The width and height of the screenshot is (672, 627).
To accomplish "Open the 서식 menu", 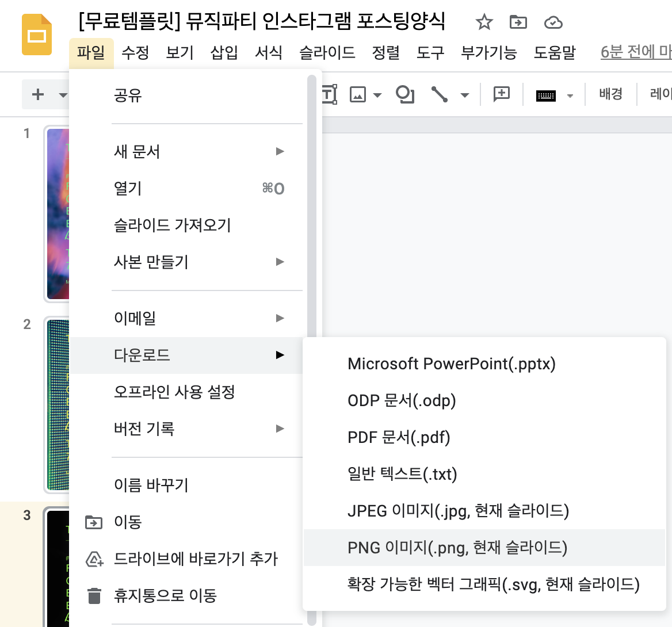I will [269, 53].
